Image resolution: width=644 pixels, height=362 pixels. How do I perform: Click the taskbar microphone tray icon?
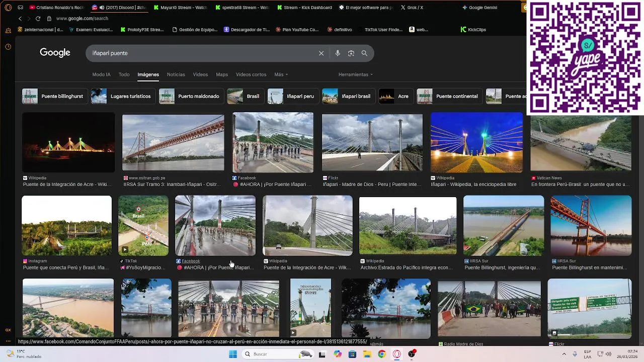pos(575,354)
